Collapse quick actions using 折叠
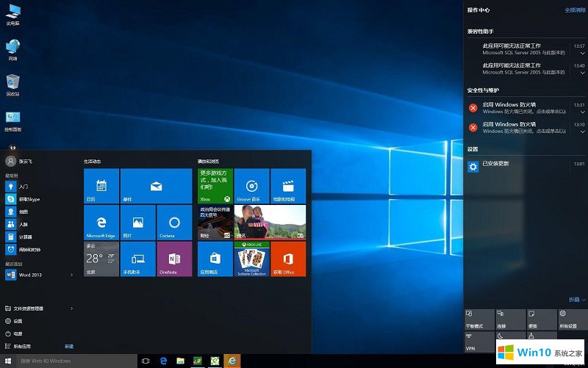 (x=577, y=300)
